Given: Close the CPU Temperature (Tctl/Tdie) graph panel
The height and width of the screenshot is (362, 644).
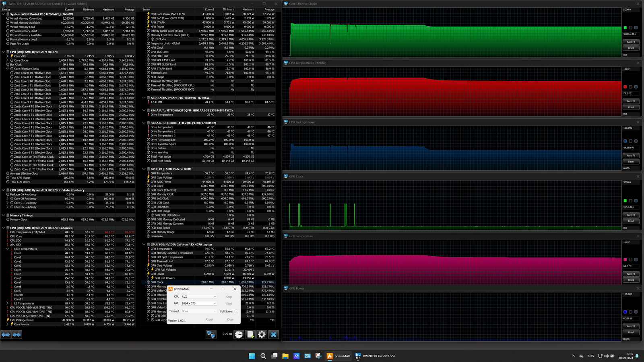Looking at the screenshot, I should [638, 63].
